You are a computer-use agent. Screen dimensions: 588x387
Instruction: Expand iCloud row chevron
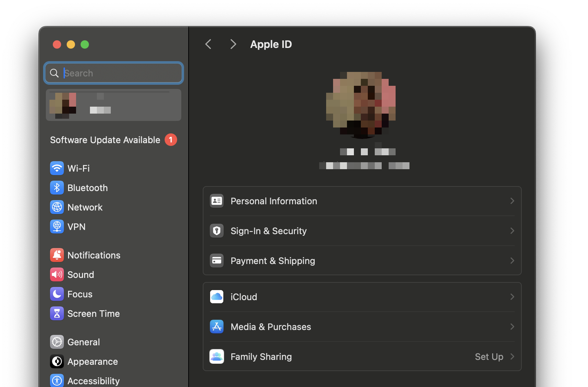(512, 297)
